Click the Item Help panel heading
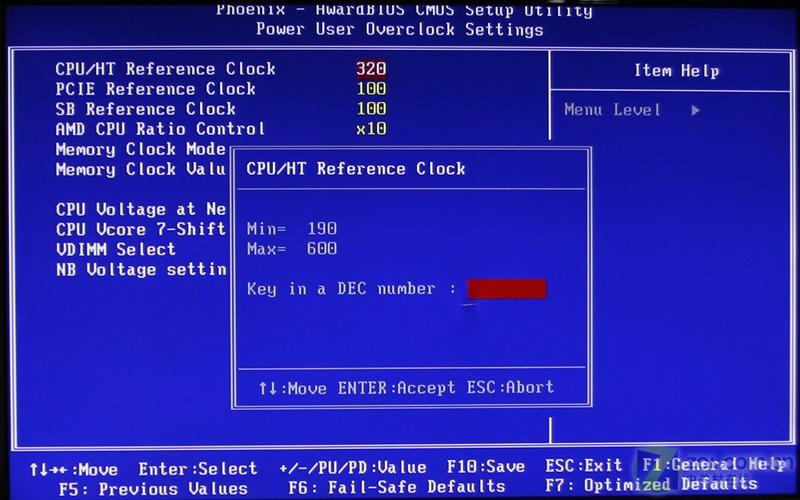800x500 pixels. point(677,70)
